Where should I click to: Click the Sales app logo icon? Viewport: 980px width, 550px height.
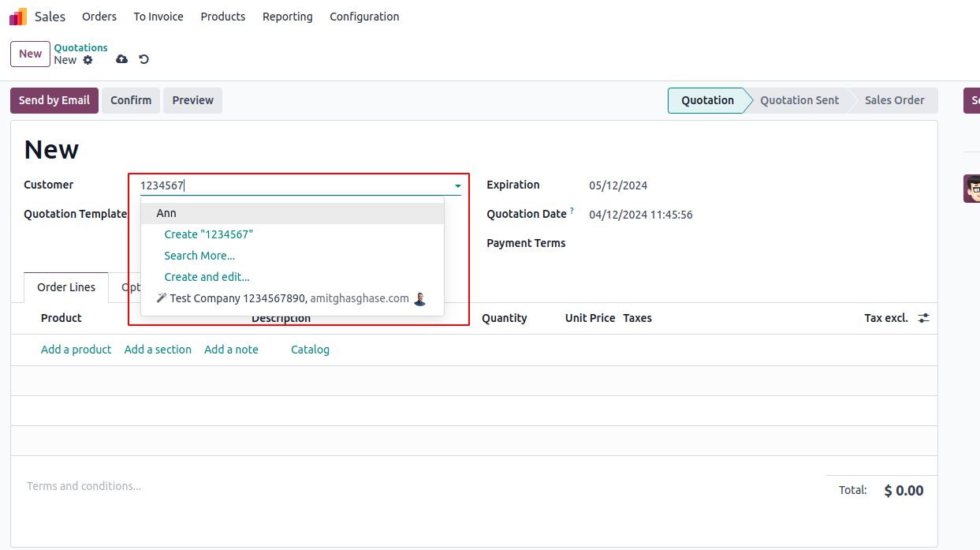coord(18,17)
